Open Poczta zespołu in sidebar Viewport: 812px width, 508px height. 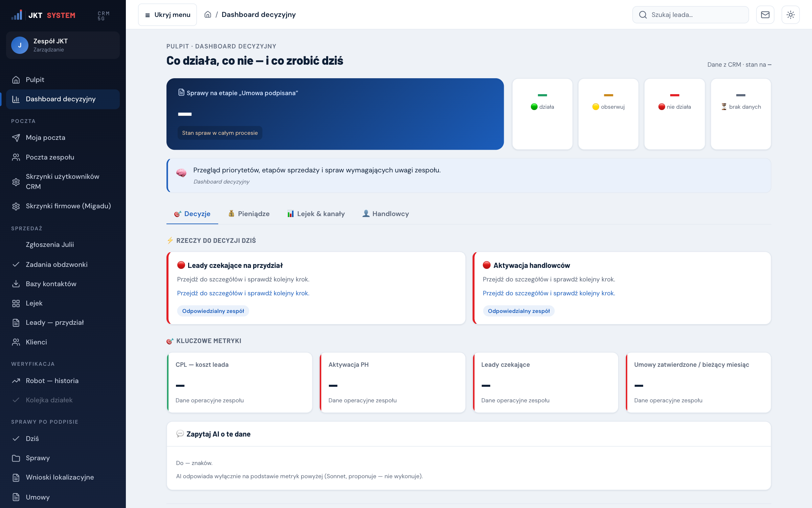pyautogui.click(x=63, y=157)
